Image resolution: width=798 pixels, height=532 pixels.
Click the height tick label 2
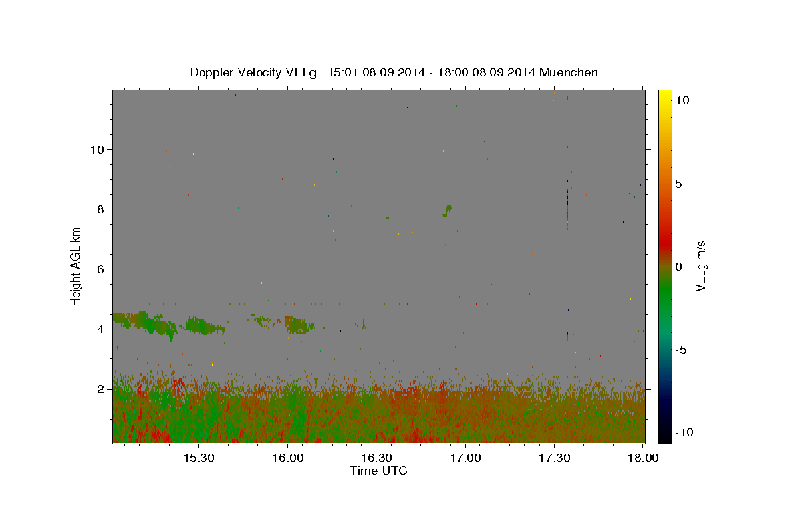(102, 389)
